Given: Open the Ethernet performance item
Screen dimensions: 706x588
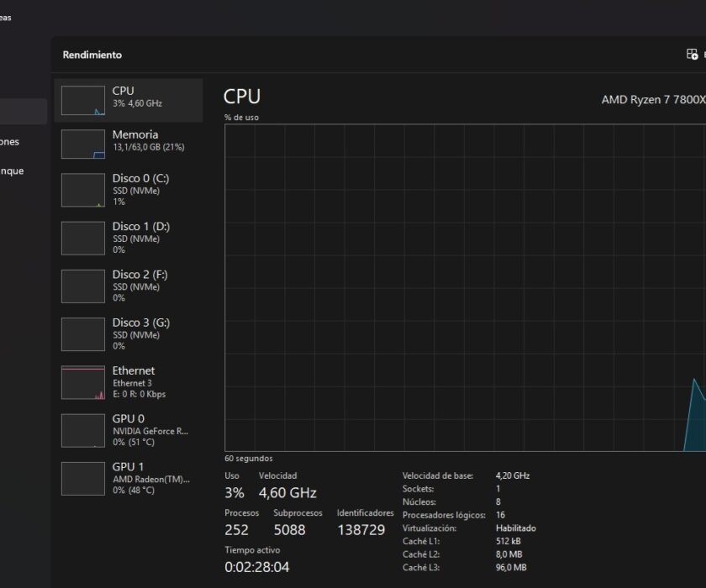Looking at the screenshot, I should click(129, 382).
